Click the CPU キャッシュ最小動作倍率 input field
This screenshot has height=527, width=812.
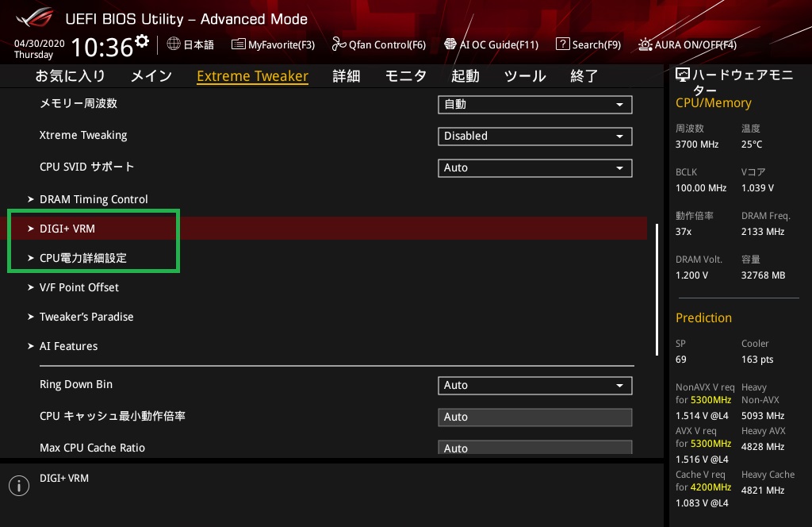click(x=535, y=417)
